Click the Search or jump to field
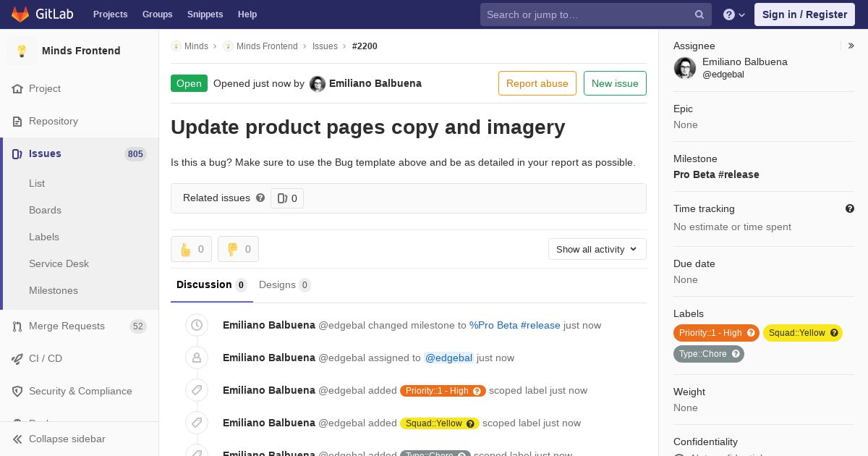The width and height of the screenshot is (868, 456). [596, 14]
